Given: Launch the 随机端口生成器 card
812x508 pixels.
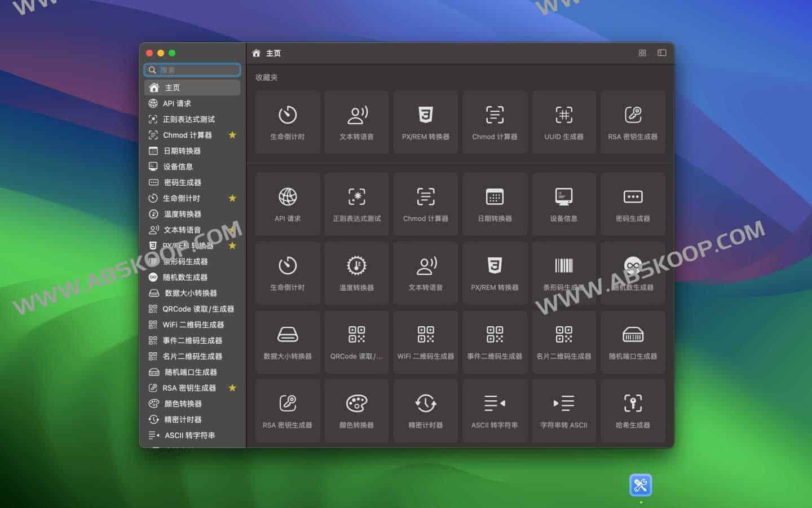Looking at the screenshot, I should click(633, 341).
